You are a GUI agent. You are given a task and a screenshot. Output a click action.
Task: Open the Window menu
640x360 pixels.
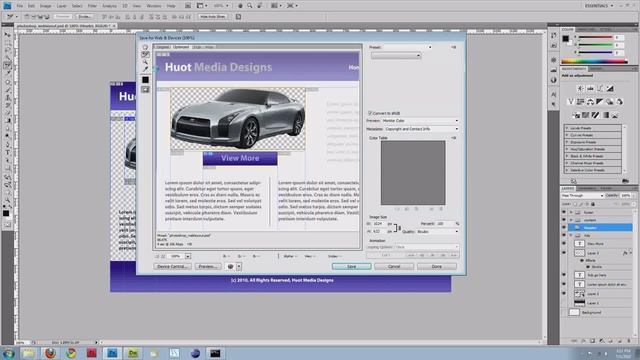[x=154, y=6]
